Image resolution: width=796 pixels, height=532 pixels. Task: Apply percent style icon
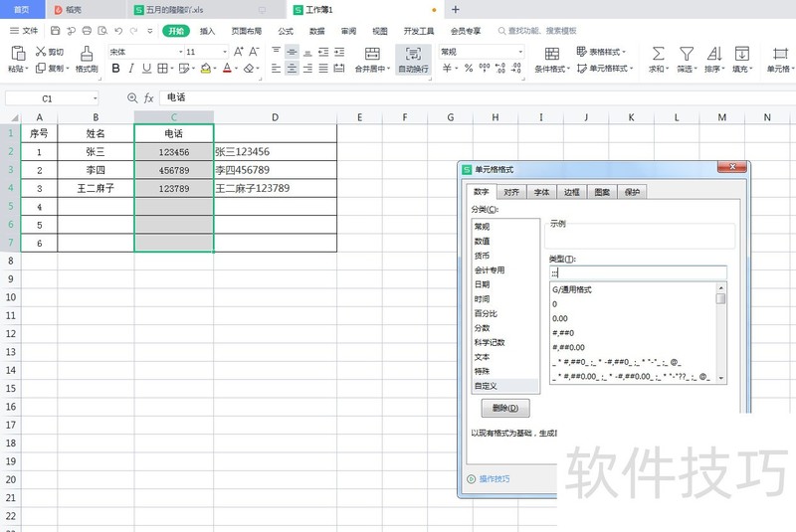point(468,68)
